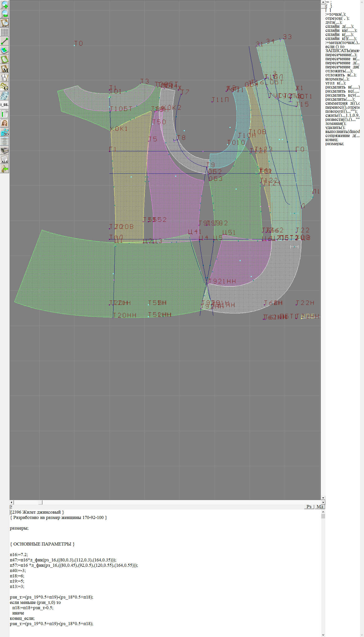364x637 pixels.
Task: Open the 'Рз' tab
Action: [x=309, y=507]
